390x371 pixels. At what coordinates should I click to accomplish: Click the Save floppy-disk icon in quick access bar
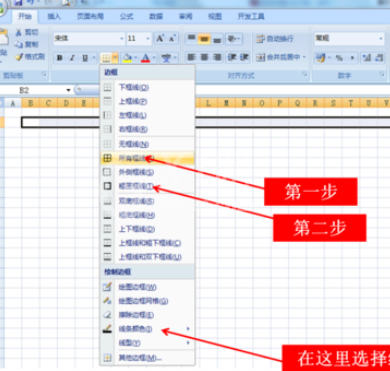tap(18, 3)
